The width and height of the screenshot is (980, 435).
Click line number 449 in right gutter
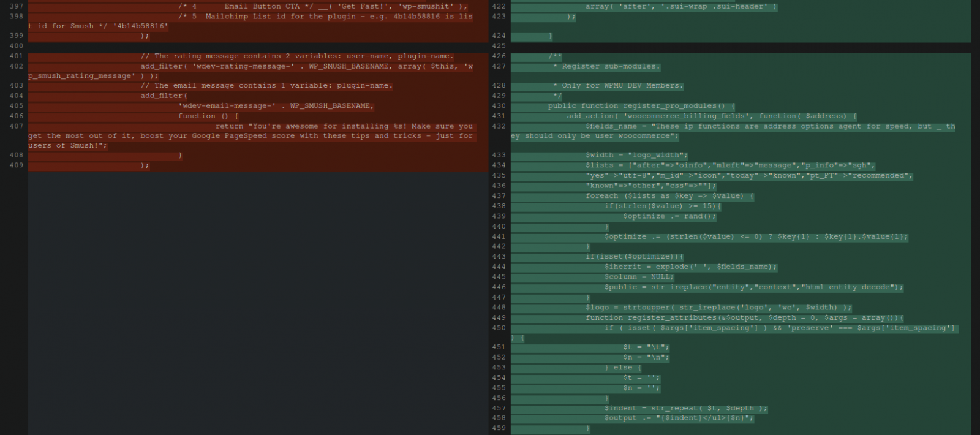499,318
